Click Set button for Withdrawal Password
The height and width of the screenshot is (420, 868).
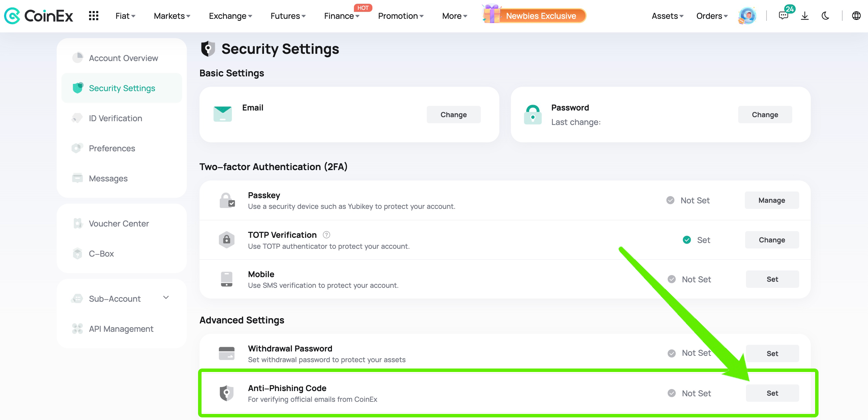772,353
